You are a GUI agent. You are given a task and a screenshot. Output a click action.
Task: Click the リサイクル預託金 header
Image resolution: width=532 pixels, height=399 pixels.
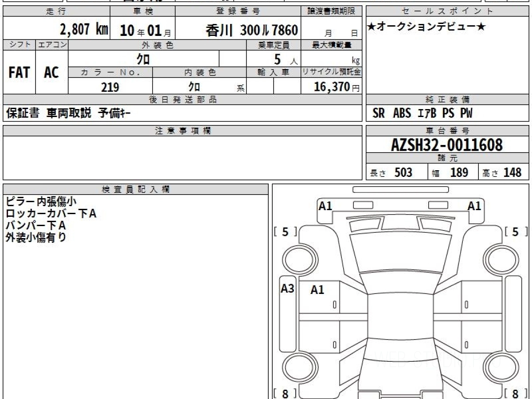point(332,72)
